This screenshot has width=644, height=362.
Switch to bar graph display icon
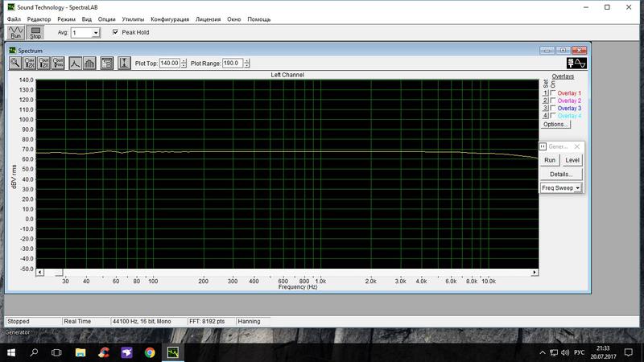click(89, 64)
